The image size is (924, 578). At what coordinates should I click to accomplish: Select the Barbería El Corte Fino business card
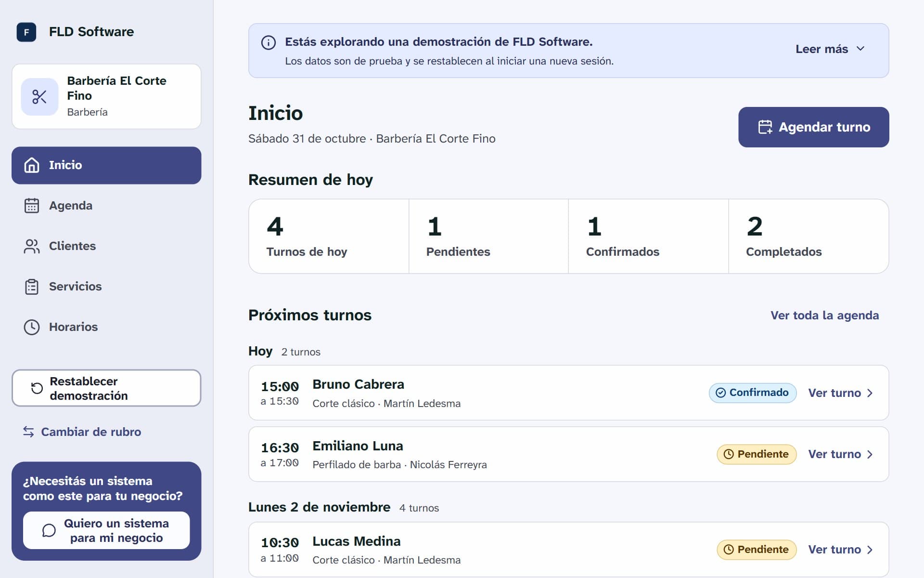[x=106, y=96]
